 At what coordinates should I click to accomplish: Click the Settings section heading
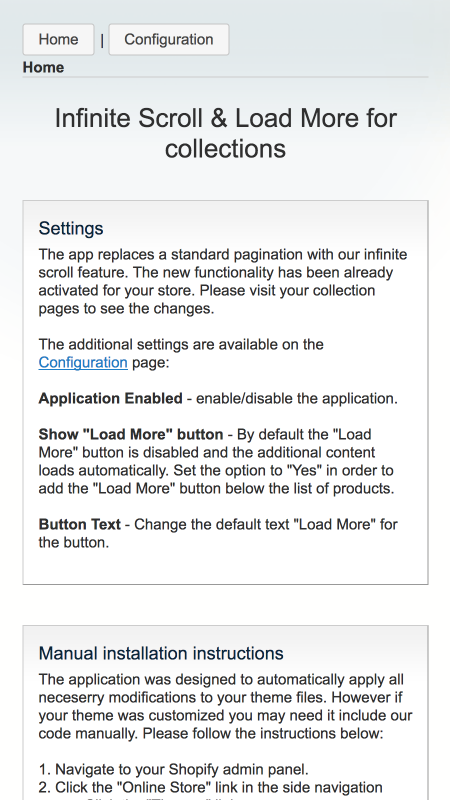pos(71,228)
